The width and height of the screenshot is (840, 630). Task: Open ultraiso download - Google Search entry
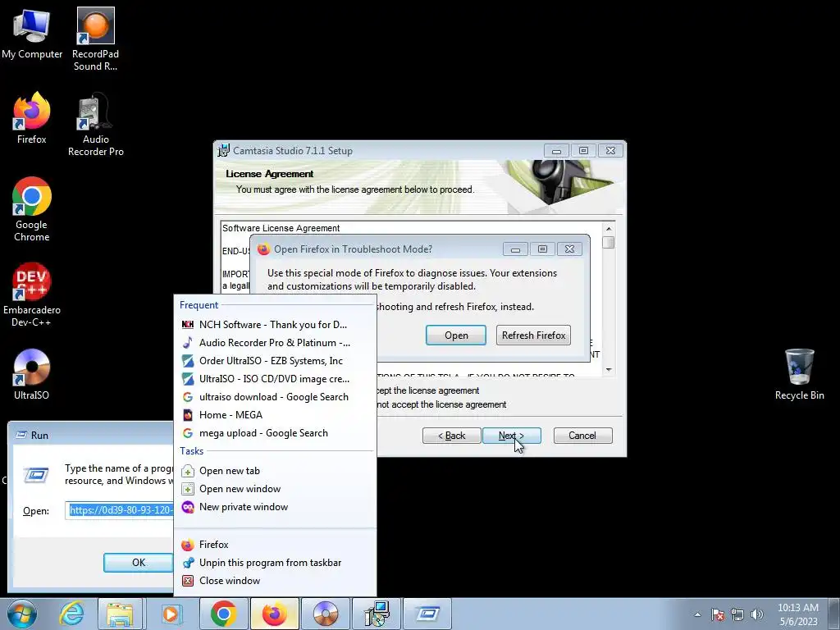click(x=274, y=397)
